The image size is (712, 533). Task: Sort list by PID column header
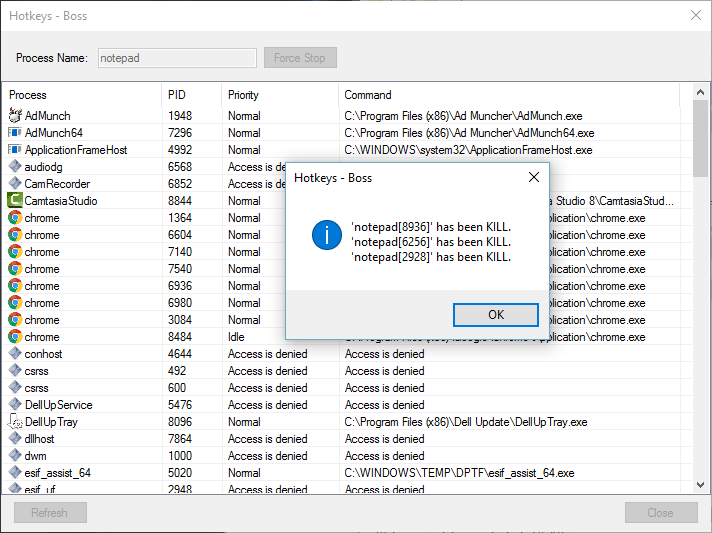(192, 95)
